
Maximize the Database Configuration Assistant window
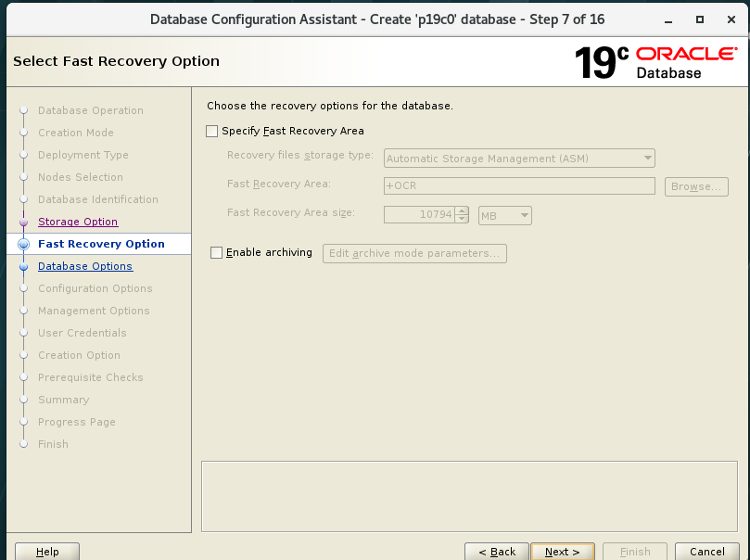point(700,19)
